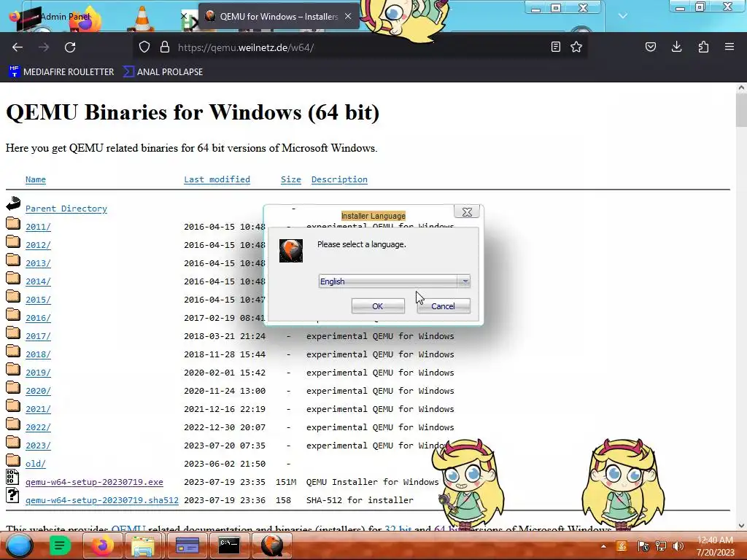Show hidden system tray icons
This screenshot has height=560, width=747.
[603, 546]
